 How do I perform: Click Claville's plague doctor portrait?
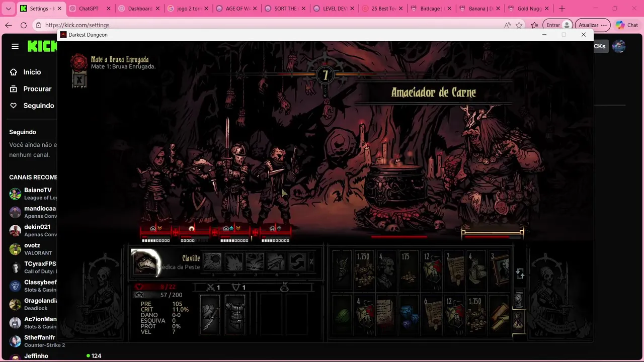coord(145,262)
